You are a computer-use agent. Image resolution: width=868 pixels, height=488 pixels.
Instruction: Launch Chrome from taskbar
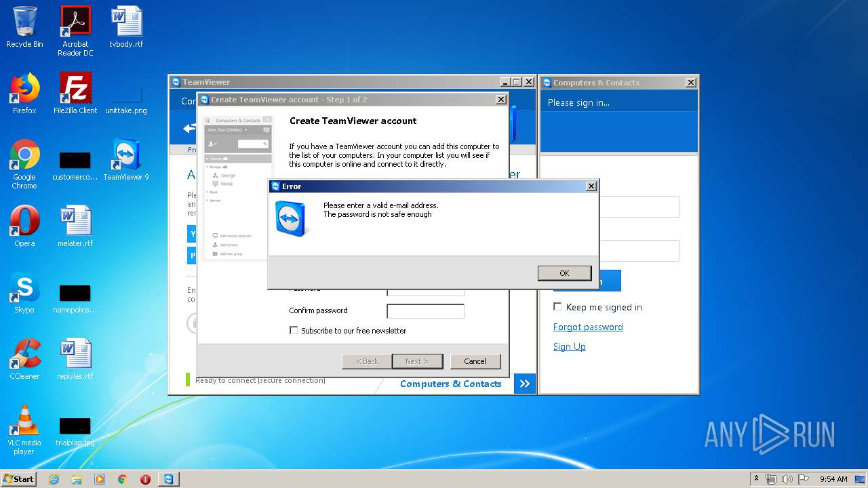pos(123,479)
